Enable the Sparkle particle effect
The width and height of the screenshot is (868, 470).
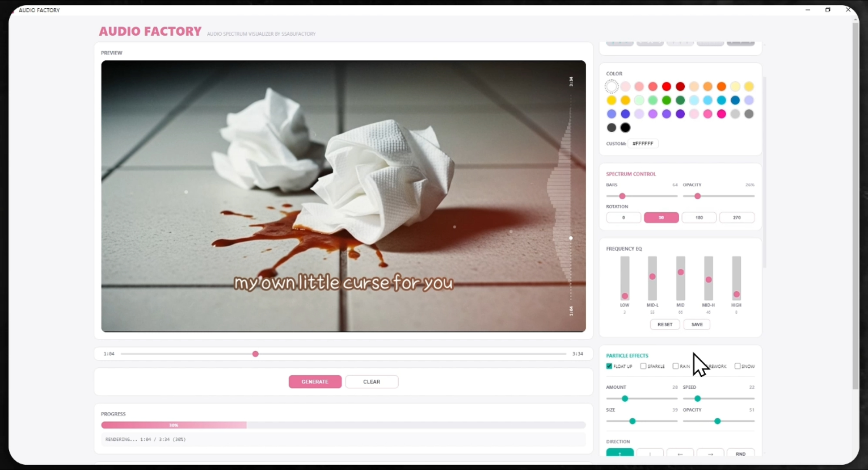coord(643,366)
